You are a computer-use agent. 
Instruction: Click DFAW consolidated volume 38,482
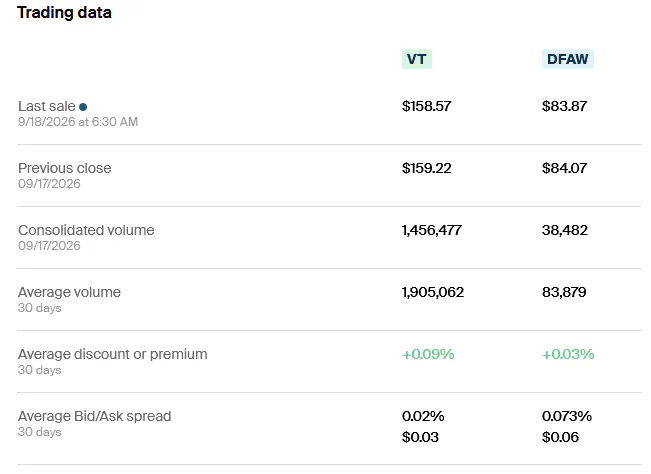click(x=565, y=230)
